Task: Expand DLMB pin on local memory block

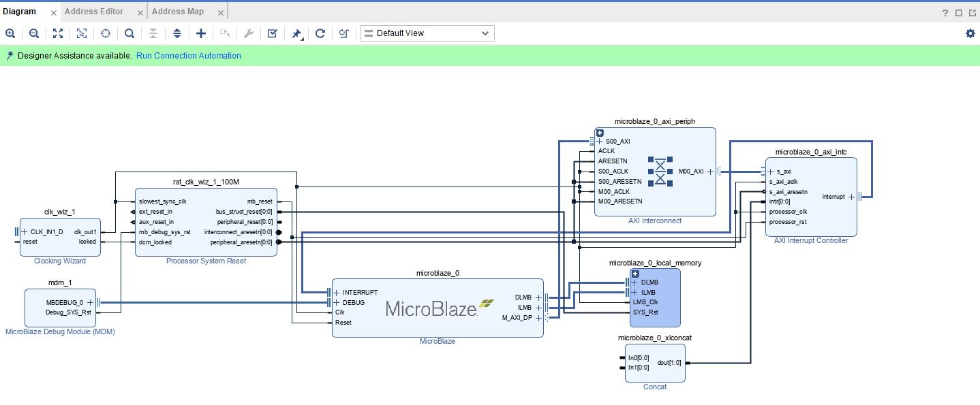Action: tap(635, 282)
